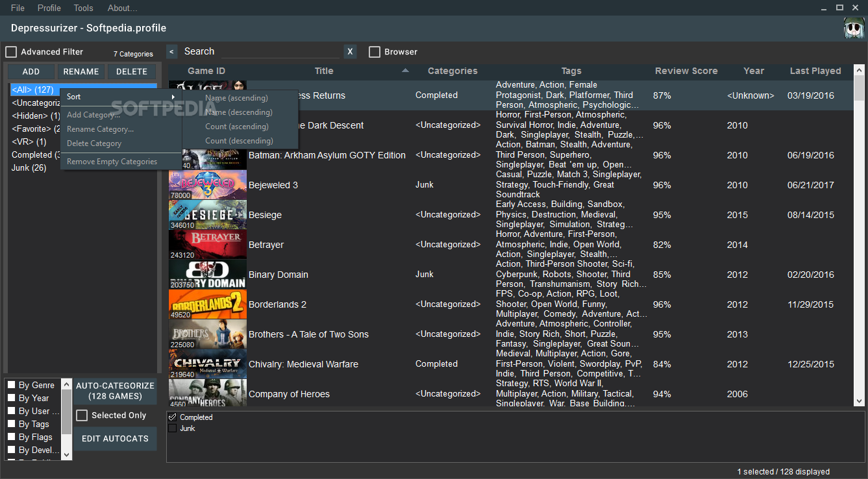The image size is (868, 479).
Task: Choose Delete Category from the context menu
Action: click(121, 143)
